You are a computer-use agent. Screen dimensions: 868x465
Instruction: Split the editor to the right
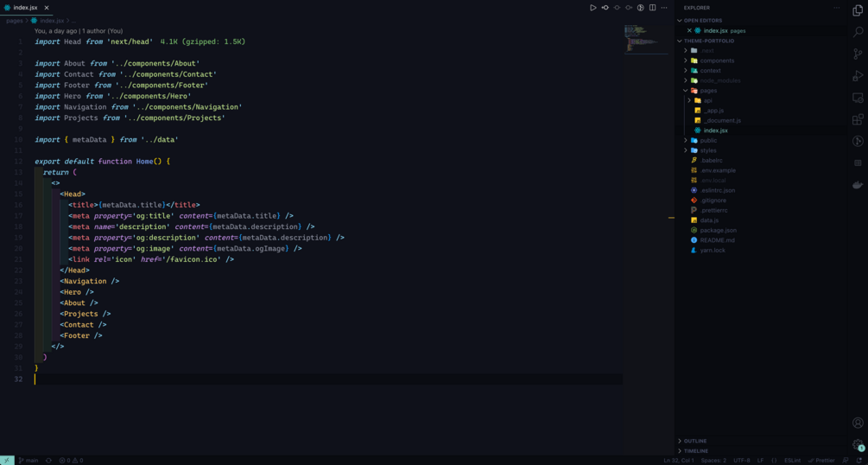click(x=653, y=8)
